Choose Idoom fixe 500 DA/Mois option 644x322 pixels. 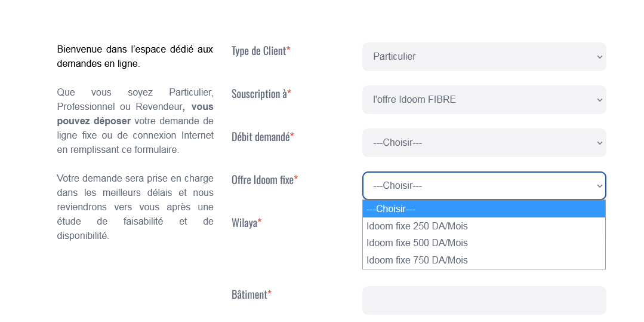coord(417,243)
